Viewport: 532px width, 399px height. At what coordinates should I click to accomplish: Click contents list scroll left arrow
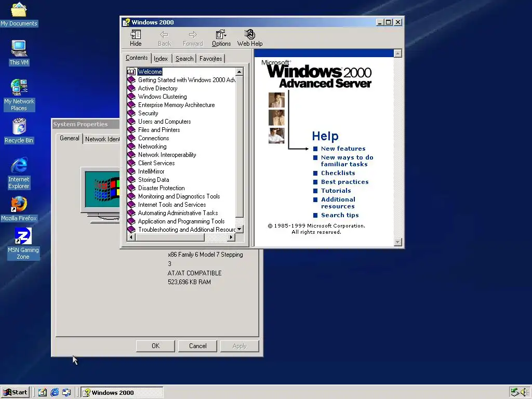[131, 237]
